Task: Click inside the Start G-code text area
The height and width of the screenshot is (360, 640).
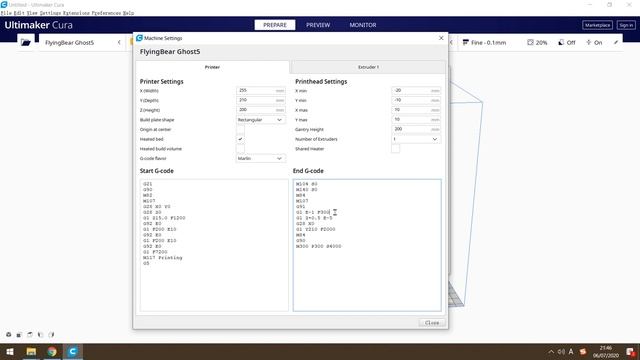Action: [214, 245]
